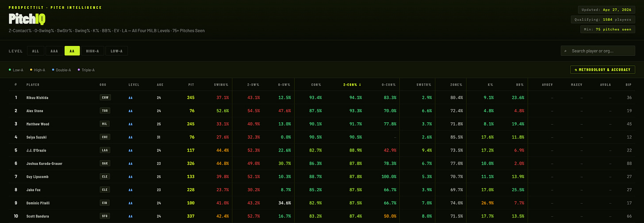This screenshot has width=644, height=223.
Task: Sort by the K% column header
Action: pyautogui.click(x=490, y=84)
